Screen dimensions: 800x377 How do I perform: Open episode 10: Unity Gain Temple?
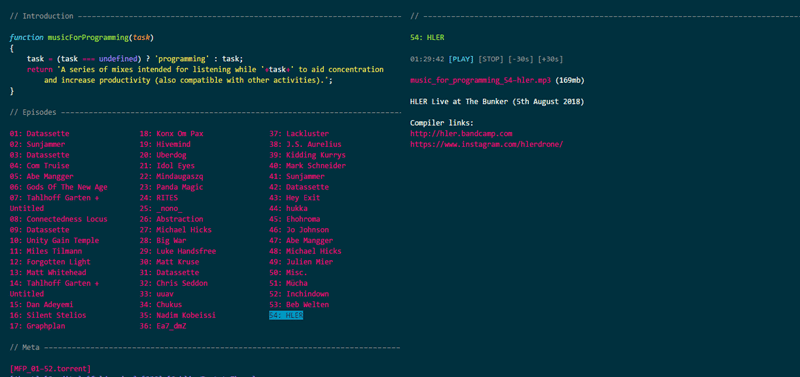pyautogui.click(x=55, y=241)
